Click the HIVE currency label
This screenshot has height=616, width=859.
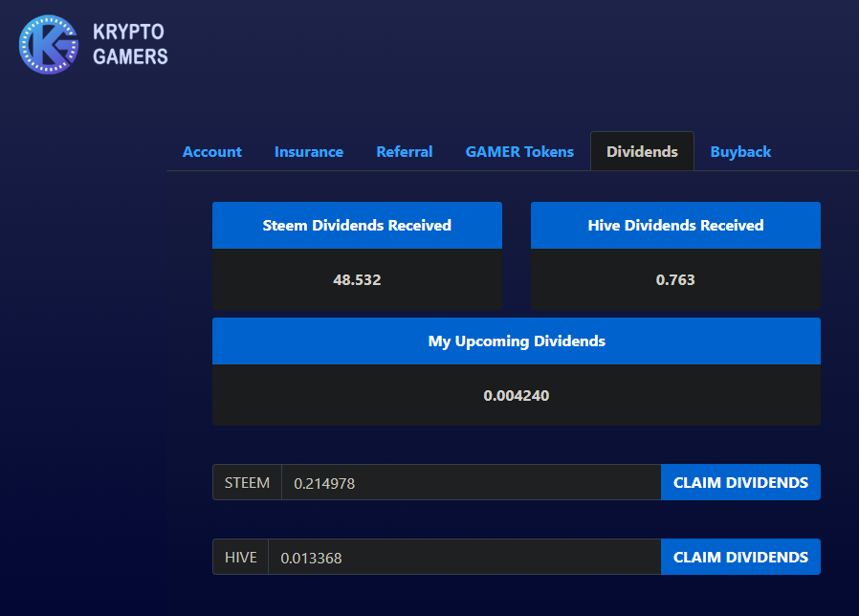pos(240,557)
